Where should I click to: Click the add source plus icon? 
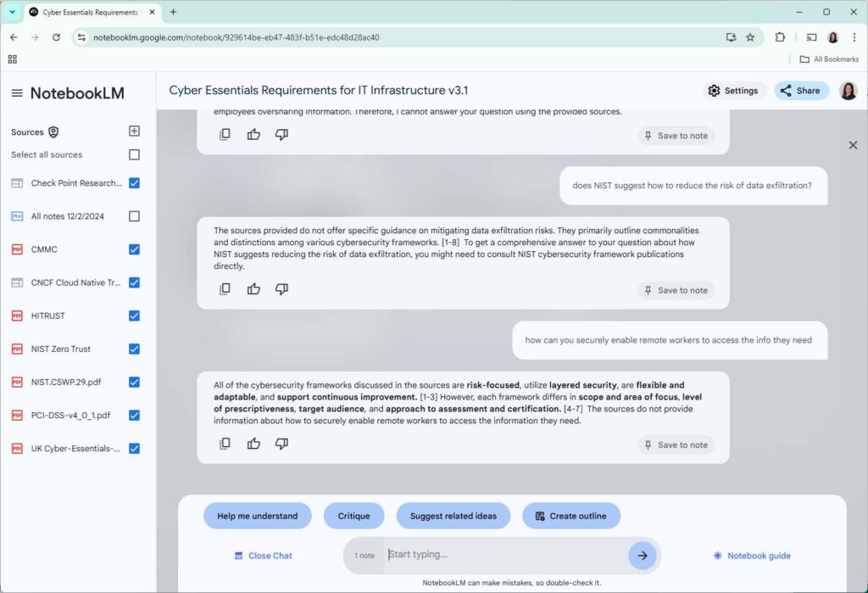(134, 131)
